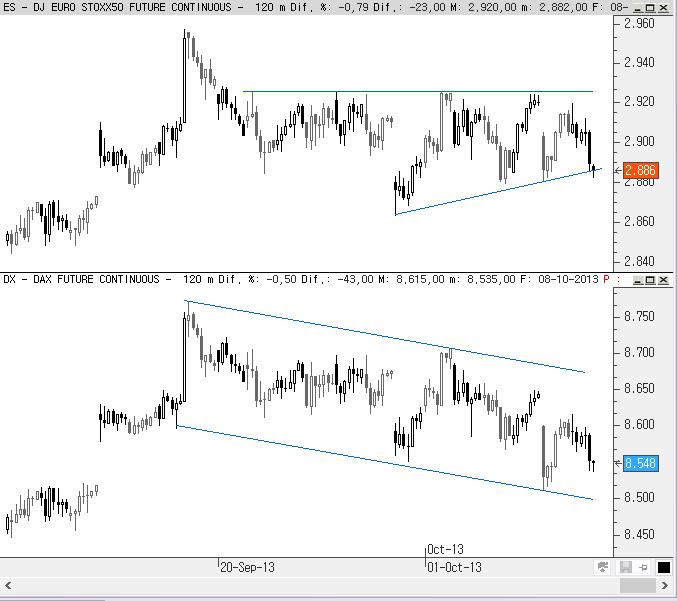Maximize the Euro Stoxx50 chart panel
Viewport: 677px width, 601px height.
pos(650,7)
